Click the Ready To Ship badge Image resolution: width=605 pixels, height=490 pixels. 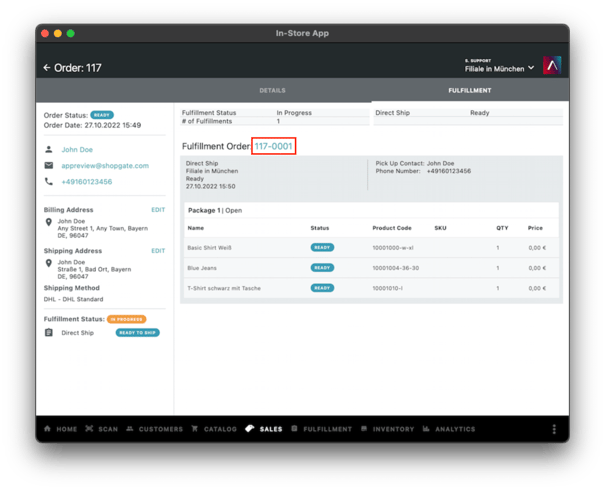click(x=137, y=333)
